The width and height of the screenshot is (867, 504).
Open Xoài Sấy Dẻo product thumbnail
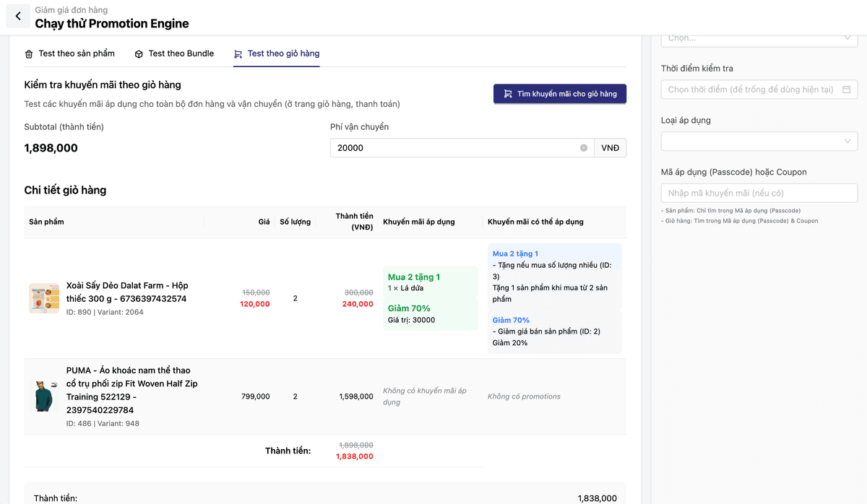coord(44,298)
